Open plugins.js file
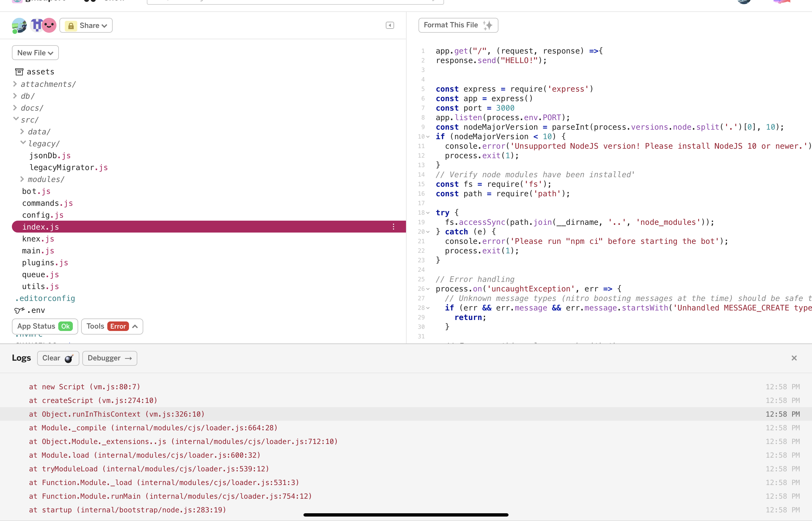Viewport: 812px width, 521px height. pyautogui.click(x=45, y=263)
